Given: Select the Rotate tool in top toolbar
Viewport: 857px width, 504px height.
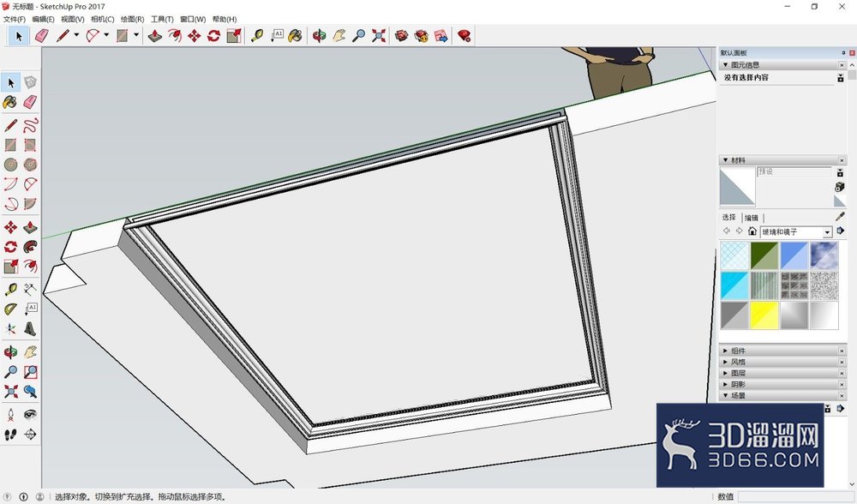Looking at the screenshot, I should coord(213,36).
